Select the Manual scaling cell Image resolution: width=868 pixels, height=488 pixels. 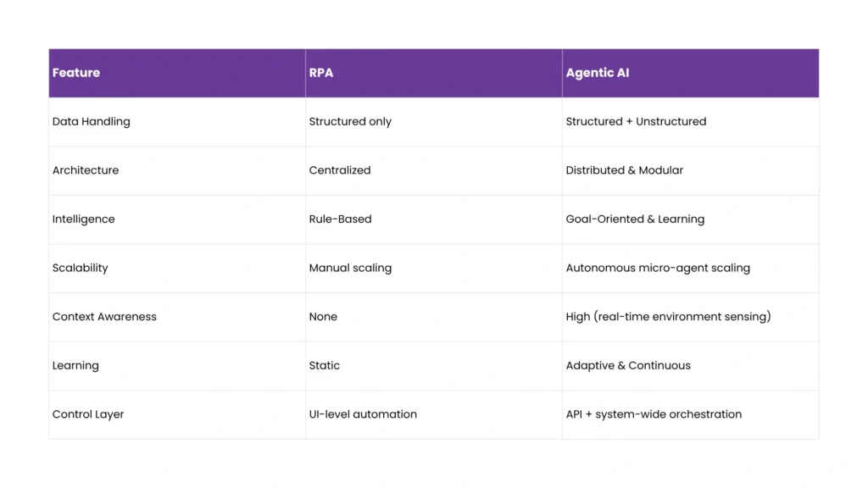pos(350,268)
